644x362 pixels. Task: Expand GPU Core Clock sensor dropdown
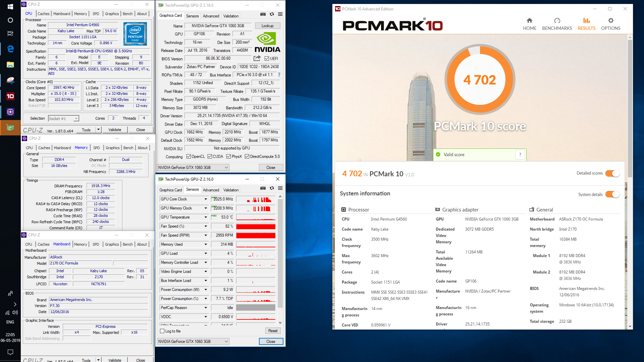tap(206, 199)
